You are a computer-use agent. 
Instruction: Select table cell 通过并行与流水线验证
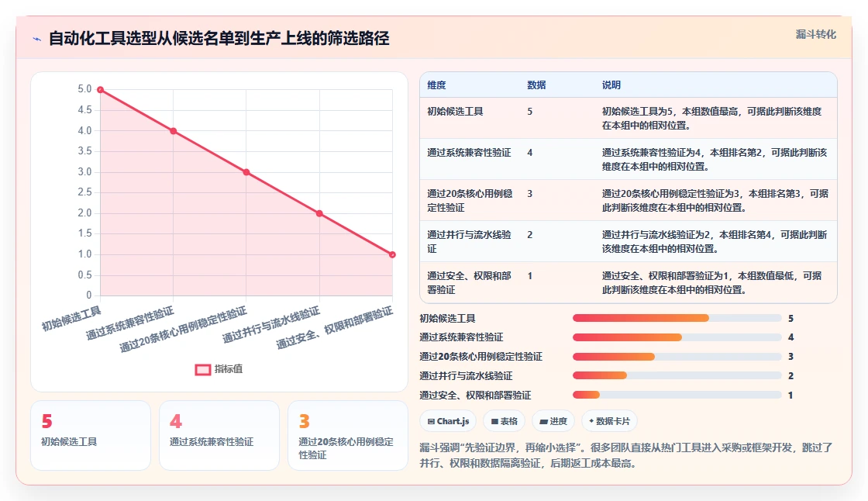click(470, 242)
